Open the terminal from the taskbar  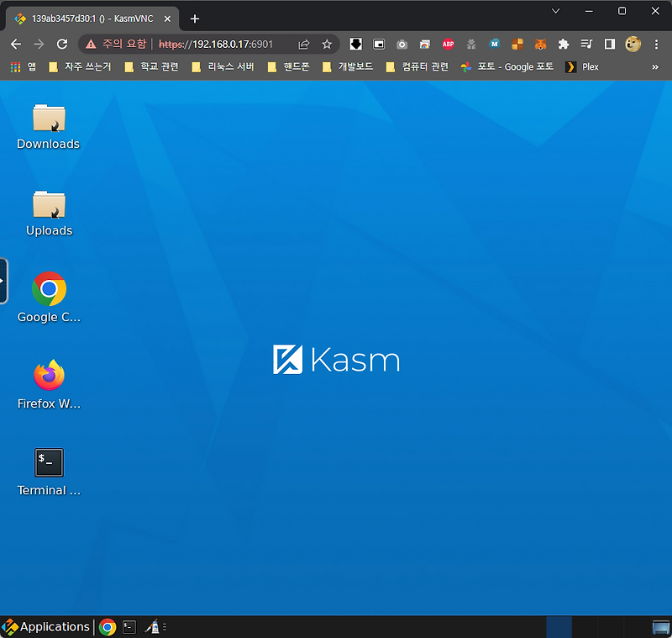128,626
